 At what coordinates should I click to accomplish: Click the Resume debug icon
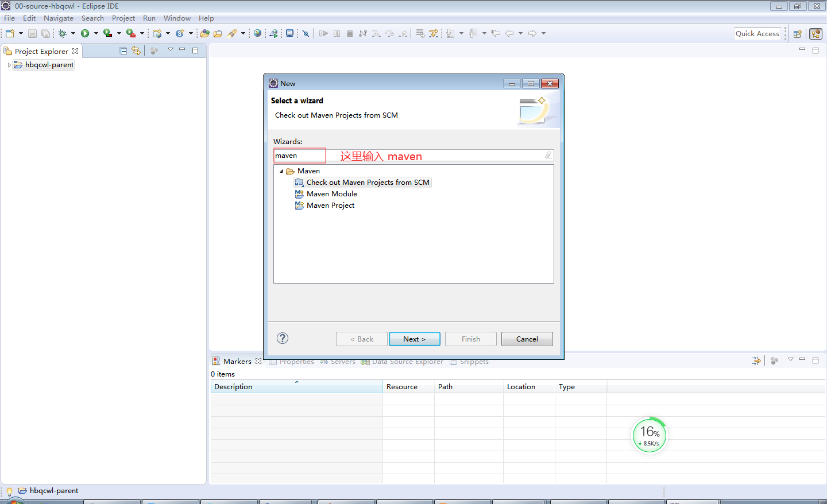pos(323,33)
